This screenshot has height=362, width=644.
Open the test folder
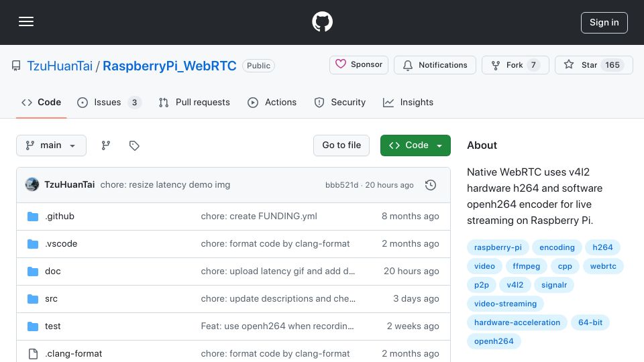(x=52, y=326)
